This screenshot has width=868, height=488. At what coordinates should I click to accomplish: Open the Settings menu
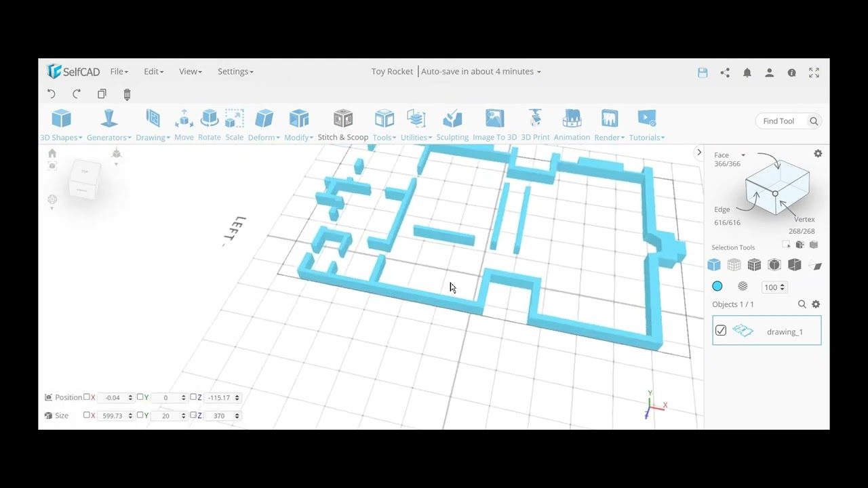click(x=235, y=71)
